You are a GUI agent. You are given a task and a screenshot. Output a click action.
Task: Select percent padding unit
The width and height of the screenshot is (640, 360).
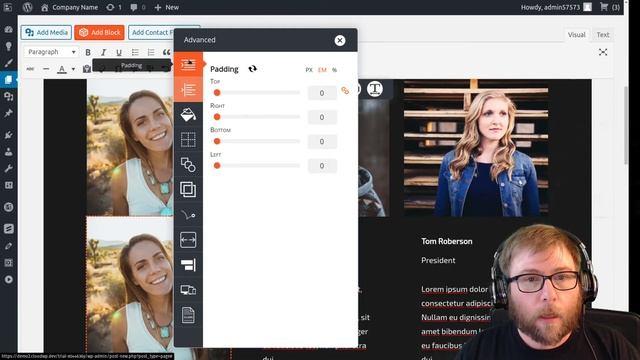[x=334, y=70]
